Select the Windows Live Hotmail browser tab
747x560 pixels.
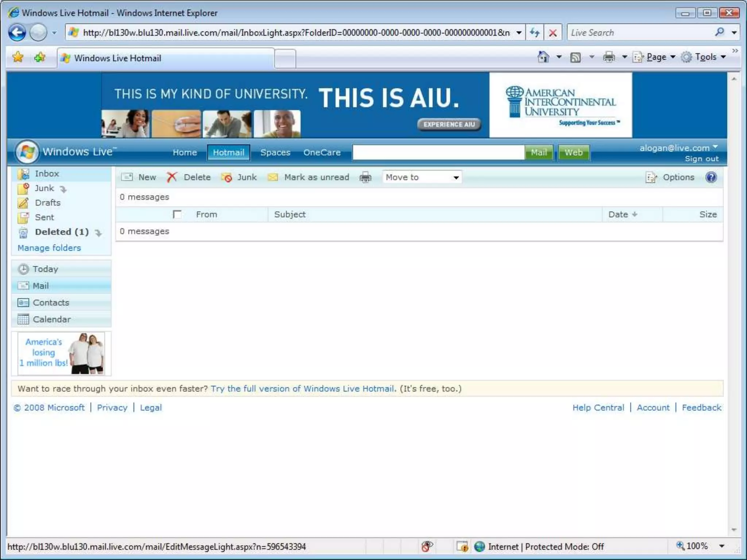point(166,58)
